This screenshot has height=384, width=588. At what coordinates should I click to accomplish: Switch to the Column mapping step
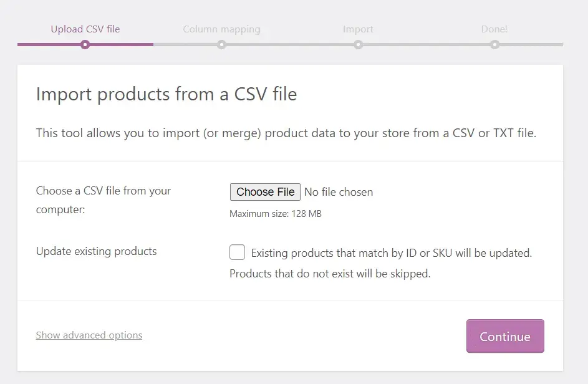point(221,29)
